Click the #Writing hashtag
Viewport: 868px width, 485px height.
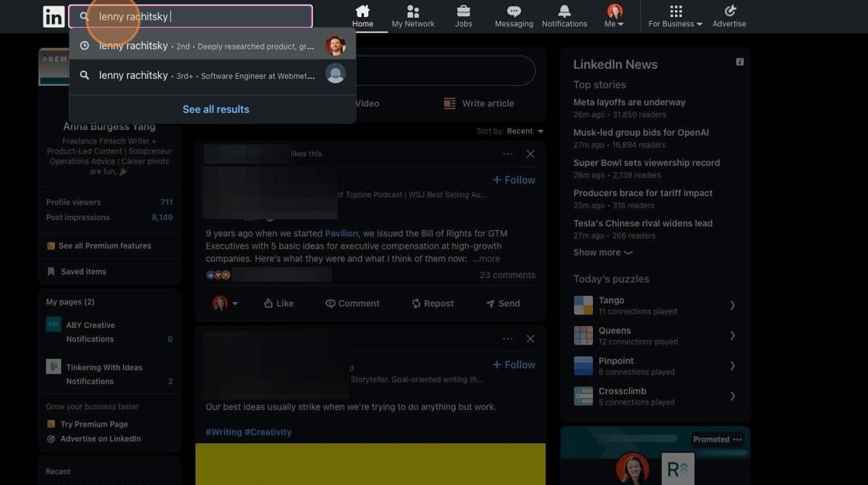[224, 432]
